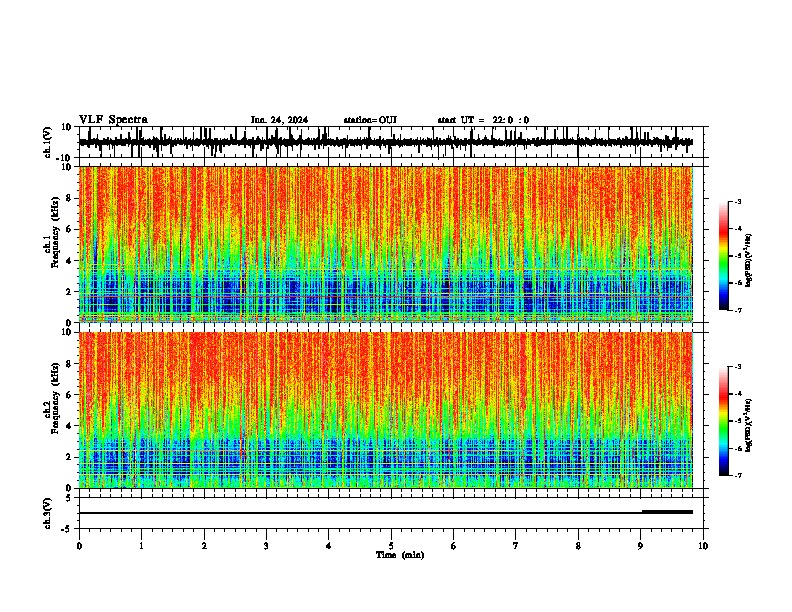Select the ch.2 "Frequency (kHz)" axis label
Viewport: 792px width, 612px height.
pyautogui.click(x=56, y=398)
